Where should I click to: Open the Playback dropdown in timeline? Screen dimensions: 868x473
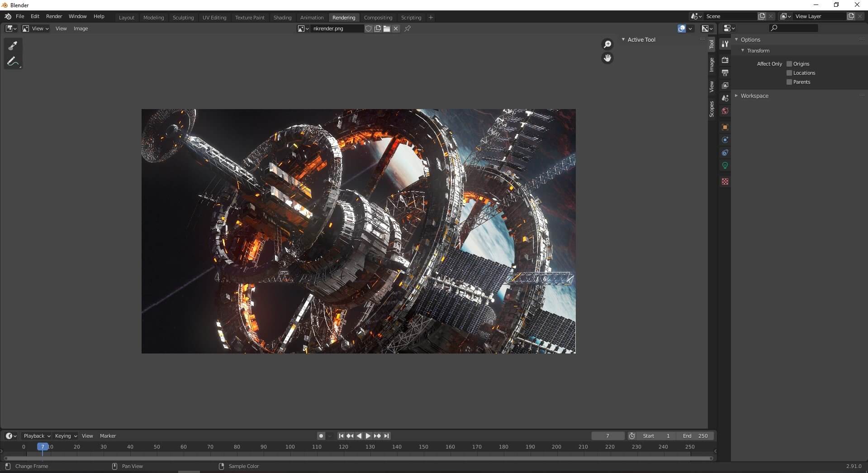click(37, 436)
